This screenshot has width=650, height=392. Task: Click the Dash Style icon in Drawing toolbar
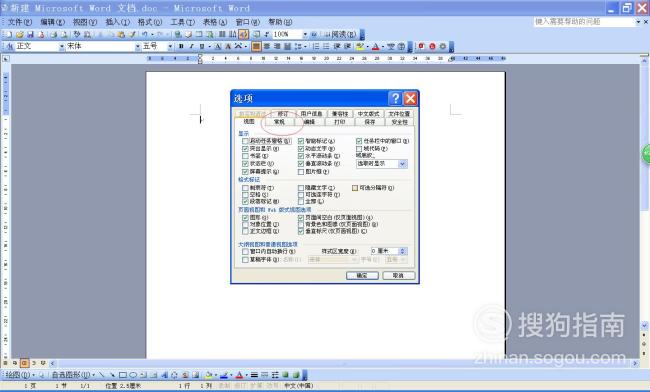tap(264, 375)
